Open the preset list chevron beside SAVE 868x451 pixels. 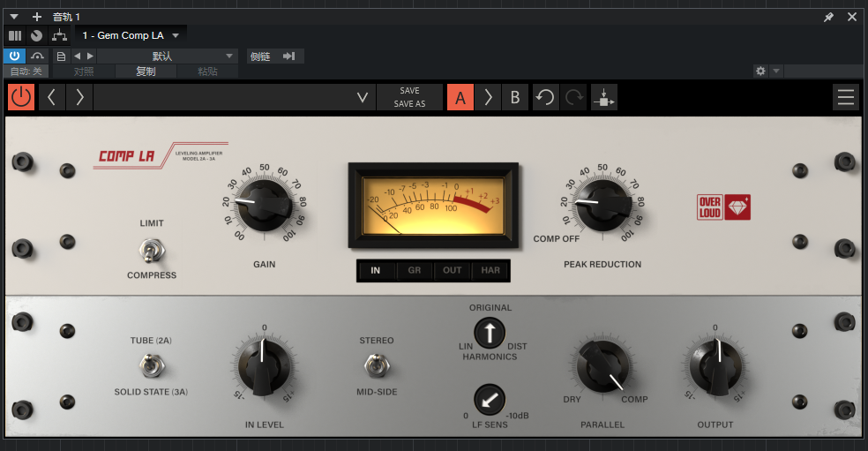point(362,97)
